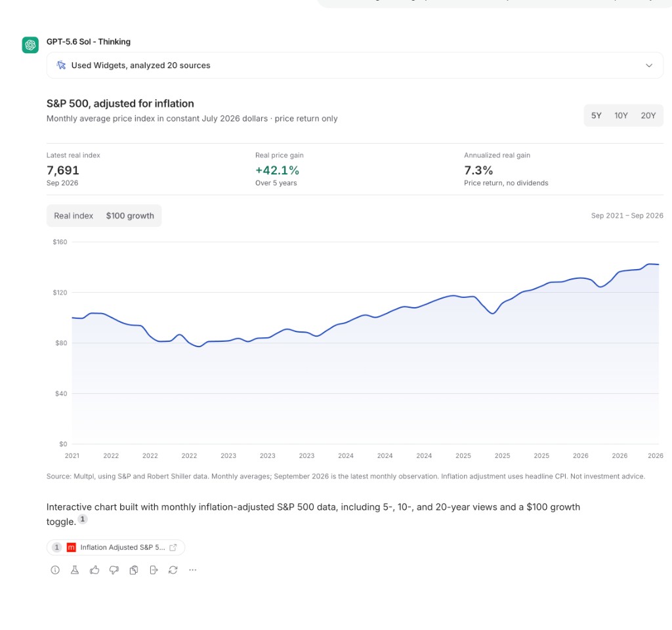Click the $40 y-axis label
Image resolution: width=672 pixels, height=630 pixels.
61,394
